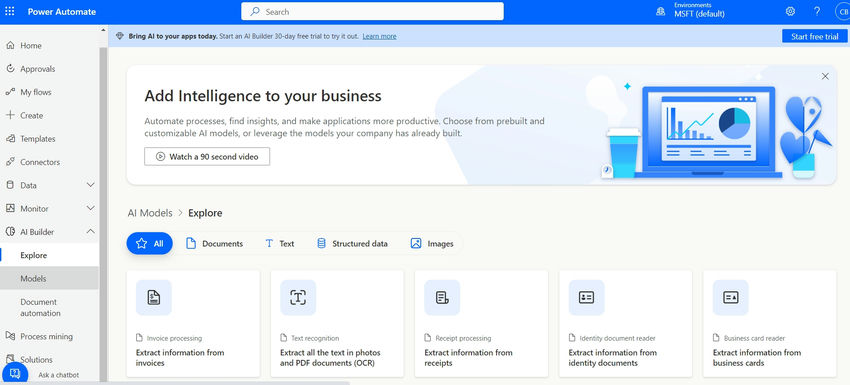
Task: Click the Templates label in sidebar
Action: 37,138
